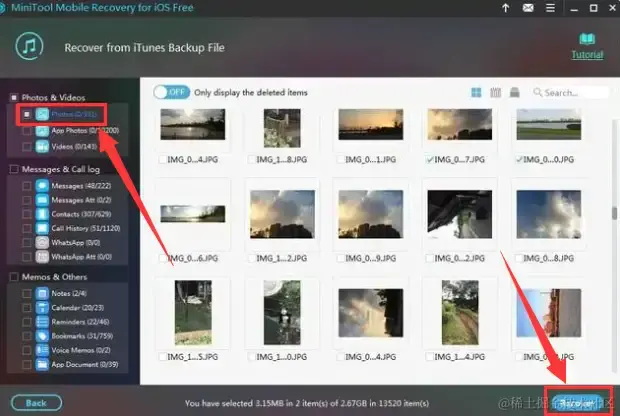Open thumbnail of IMG_0...8.JPG
The image size is (620, 416).
pyautogui.click(x=548, y=214)
